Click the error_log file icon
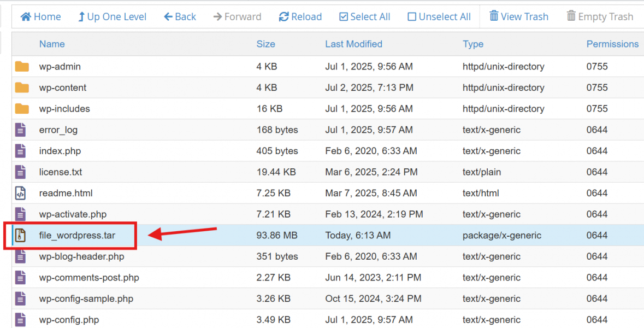The image size is (644, 328). point(20,130)
